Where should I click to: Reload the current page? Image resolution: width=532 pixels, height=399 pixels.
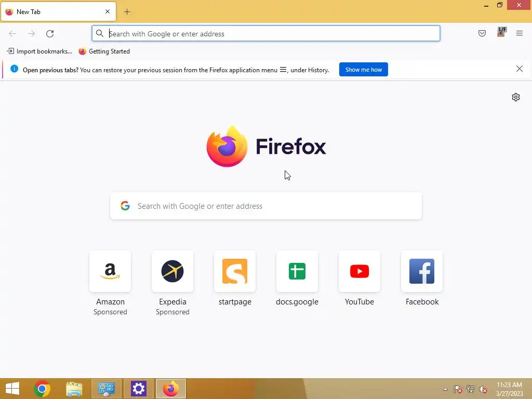pyautogui.click(x=50, y=34)
